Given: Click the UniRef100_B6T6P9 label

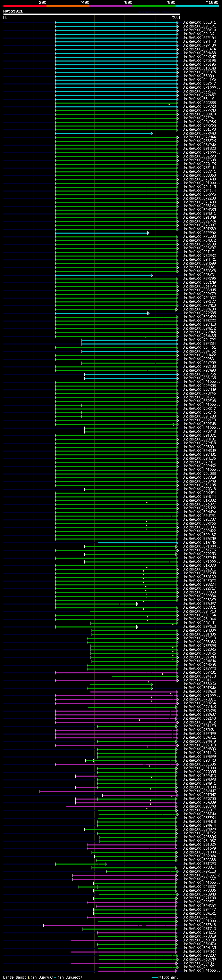Looking at the screenshot, I should tap(199, 848).
